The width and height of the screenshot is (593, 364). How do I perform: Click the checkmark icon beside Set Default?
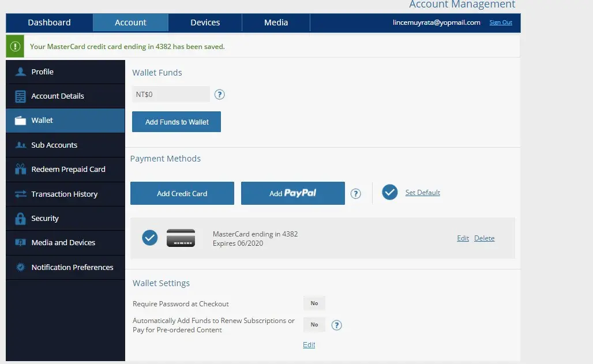[389, 192]
